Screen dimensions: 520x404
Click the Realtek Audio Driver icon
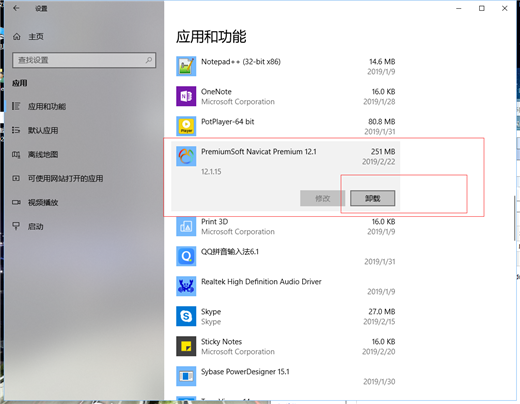click(x=186, y=286)
